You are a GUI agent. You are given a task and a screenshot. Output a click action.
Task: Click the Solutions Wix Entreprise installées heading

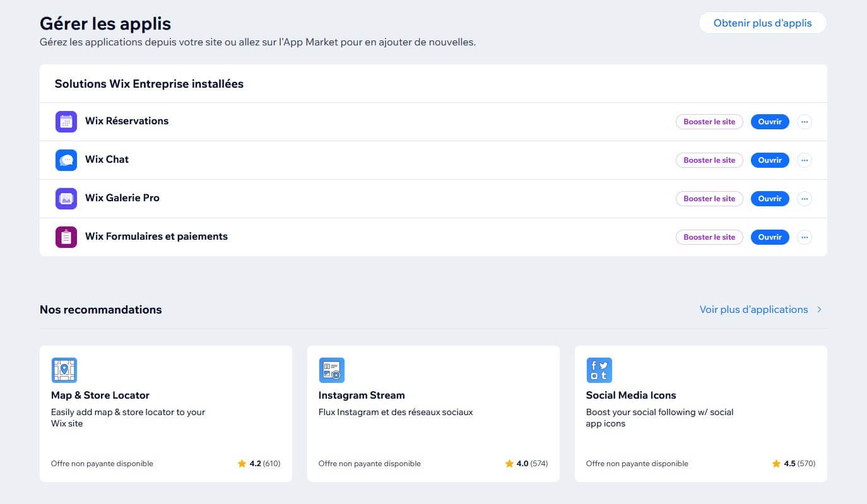click(x=149, y=84)
